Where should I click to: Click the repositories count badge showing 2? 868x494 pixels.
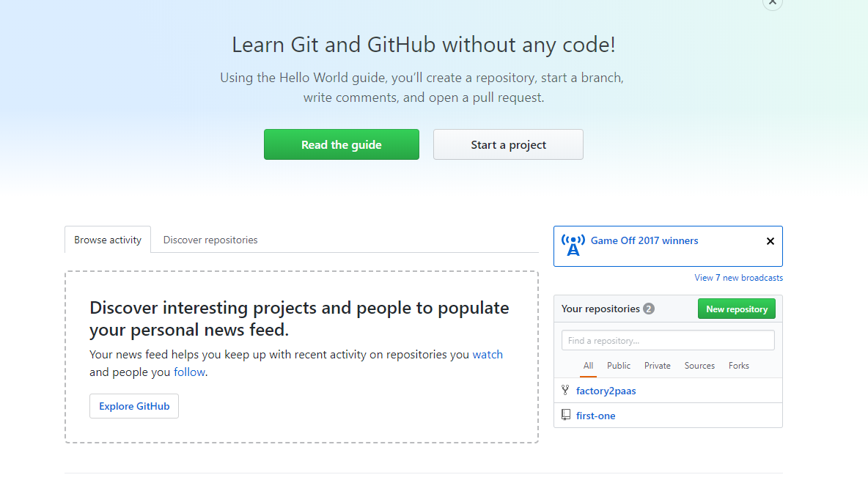click(649, 309)
